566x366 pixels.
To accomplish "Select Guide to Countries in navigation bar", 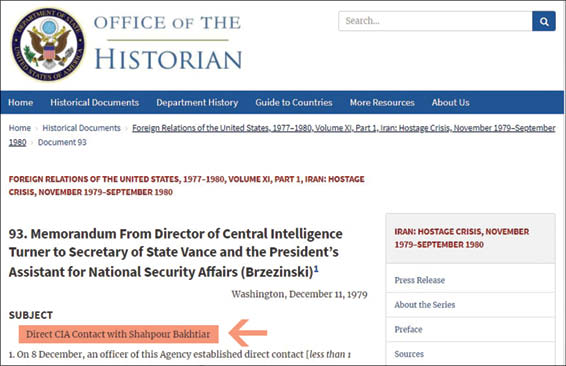I will 294,103.
